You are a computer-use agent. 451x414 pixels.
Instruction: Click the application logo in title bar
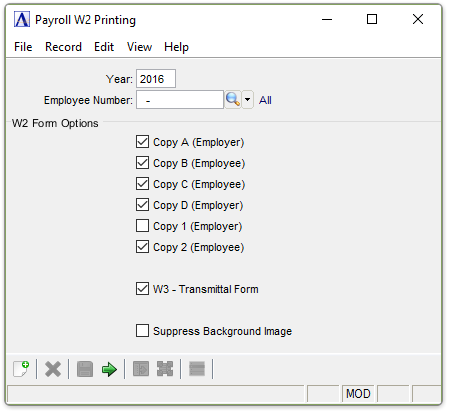coord(22,20)
